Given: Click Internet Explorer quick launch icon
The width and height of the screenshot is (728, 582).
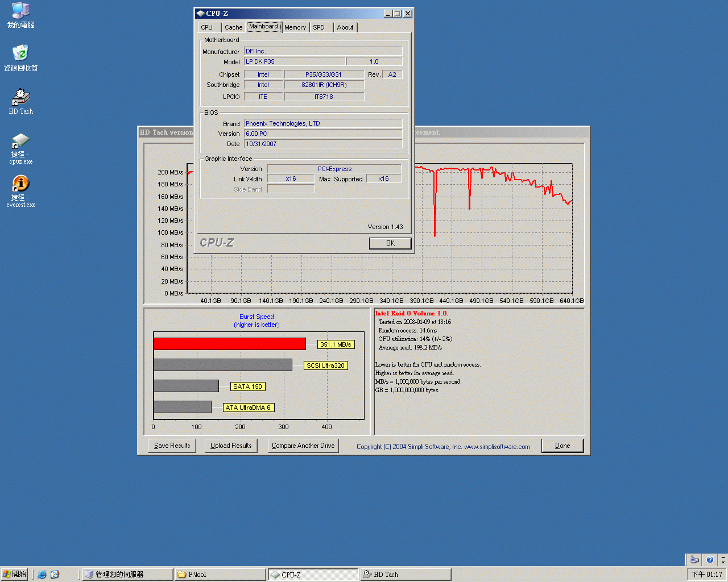Looking at the screenshot, I should (42, 575).
